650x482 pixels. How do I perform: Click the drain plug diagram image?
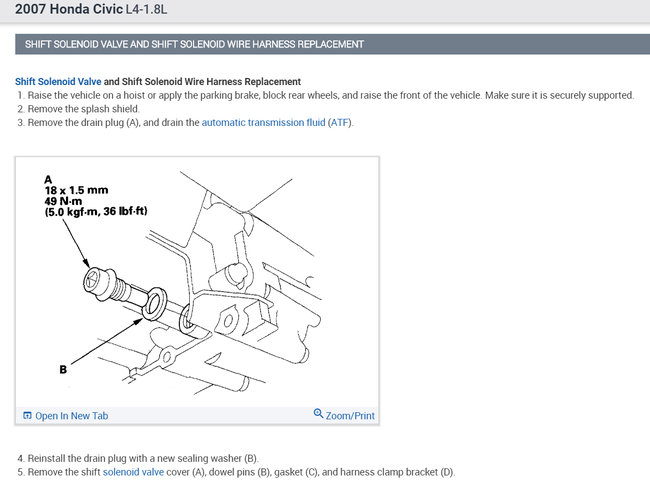click(197, 282)
